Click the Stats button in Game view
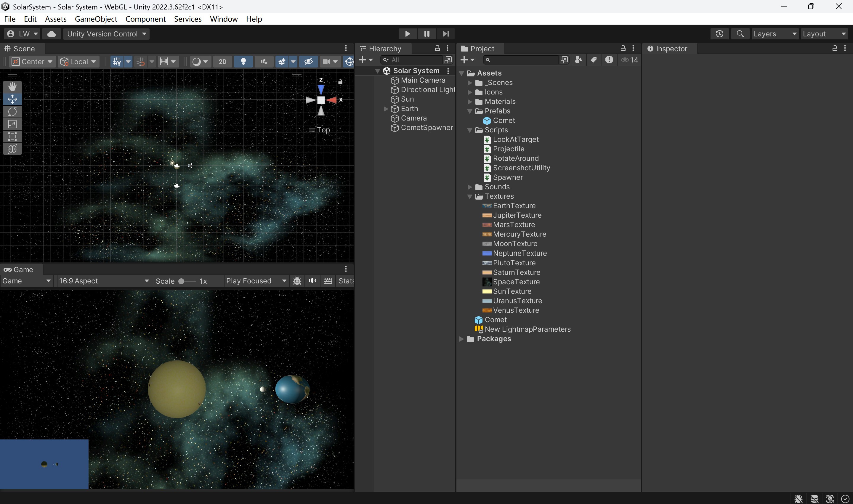 345,281
